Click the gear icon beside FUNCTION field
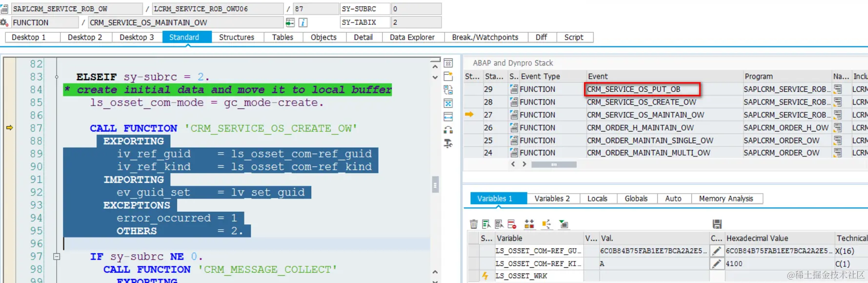The image size is (868, 283). coord(4,22)
